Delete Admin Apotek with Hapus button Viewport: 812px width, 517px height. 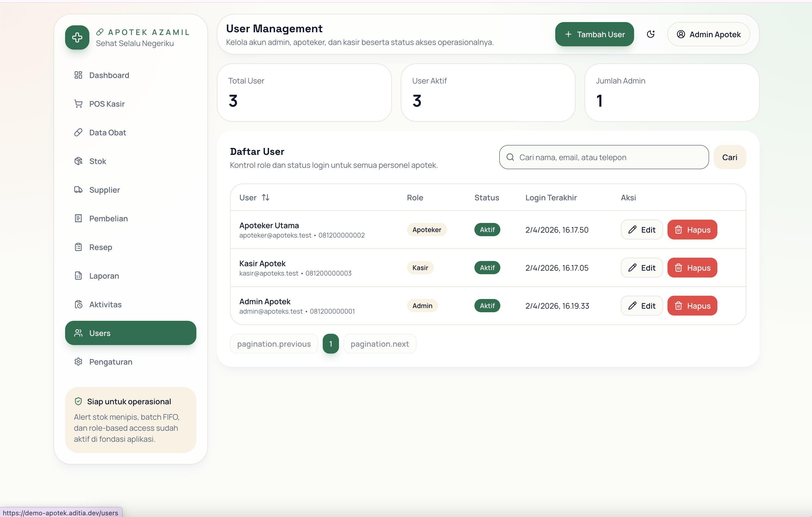(x=692, y=306)
